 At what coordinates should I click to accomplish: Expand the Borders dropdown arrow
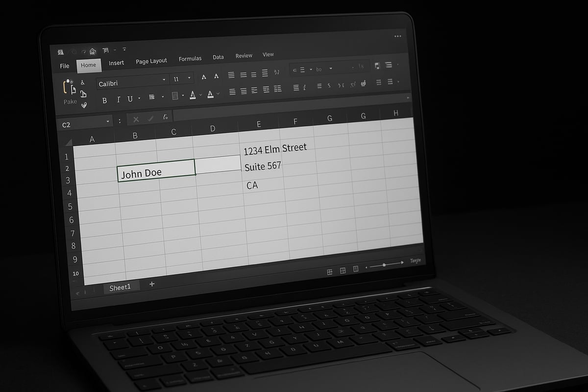(x=162, y=96)
